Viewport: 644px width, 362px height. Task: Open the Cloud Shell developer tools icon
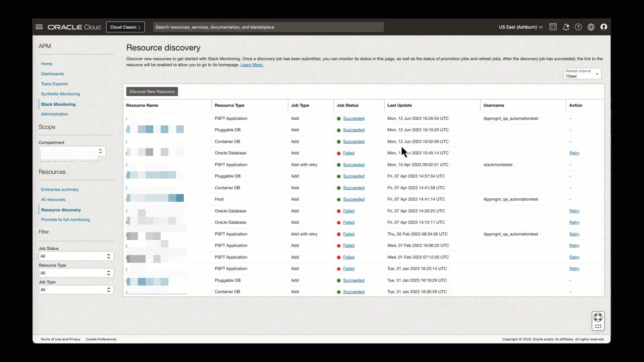553,27
